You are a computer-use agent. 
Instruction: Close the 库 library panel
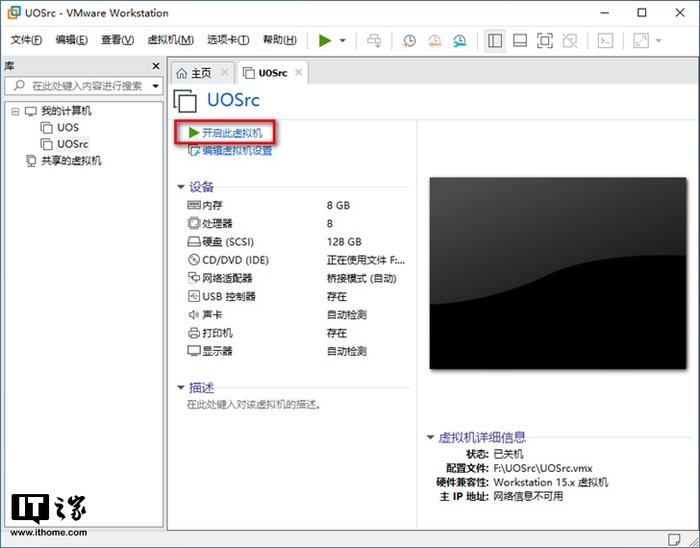[x=156, y=66]
